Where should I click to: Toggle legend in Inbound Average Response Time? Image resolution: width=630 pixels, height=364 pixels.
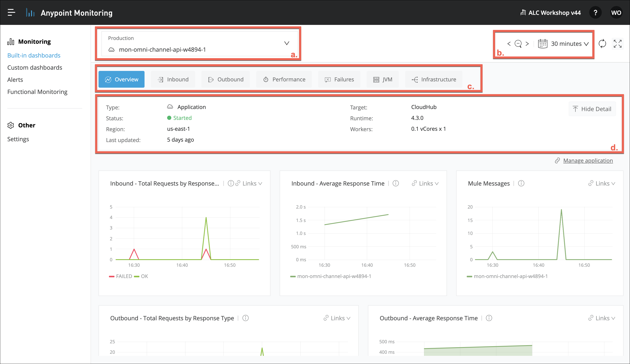331,276
